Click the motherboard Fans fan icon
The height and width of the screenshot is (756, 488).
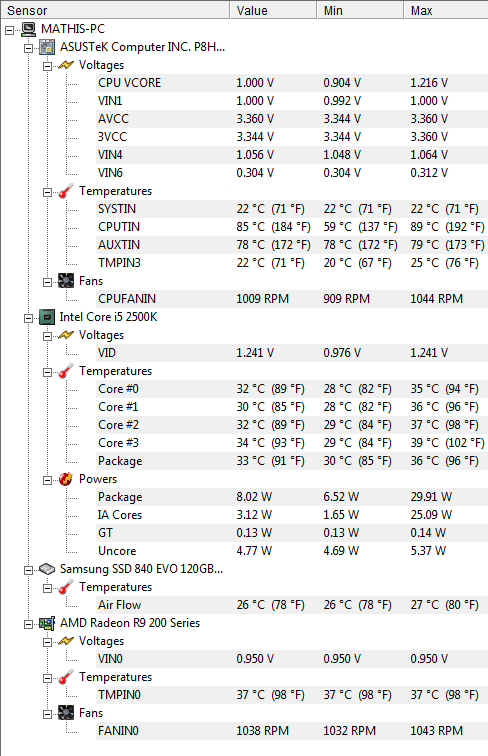coord(66,281)
